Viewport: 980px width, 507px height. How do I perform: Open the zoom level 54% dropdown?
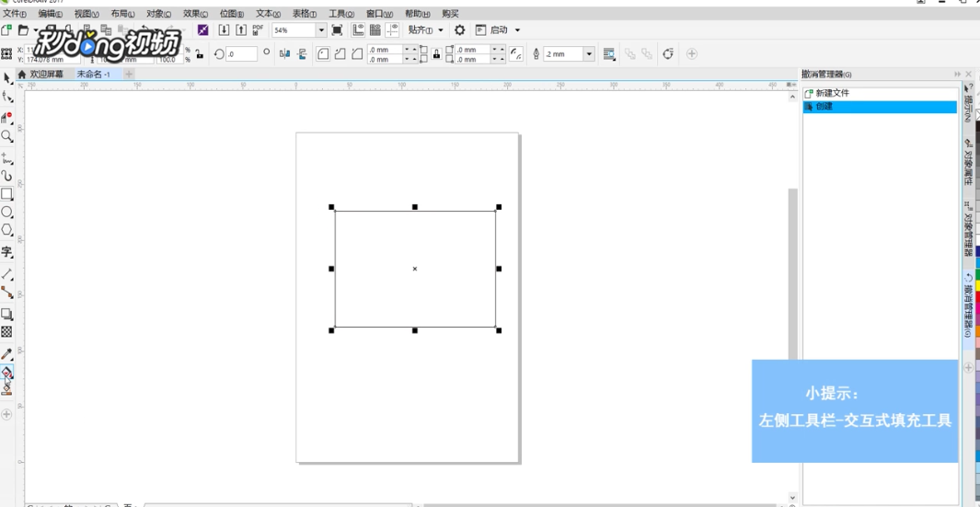321,30
